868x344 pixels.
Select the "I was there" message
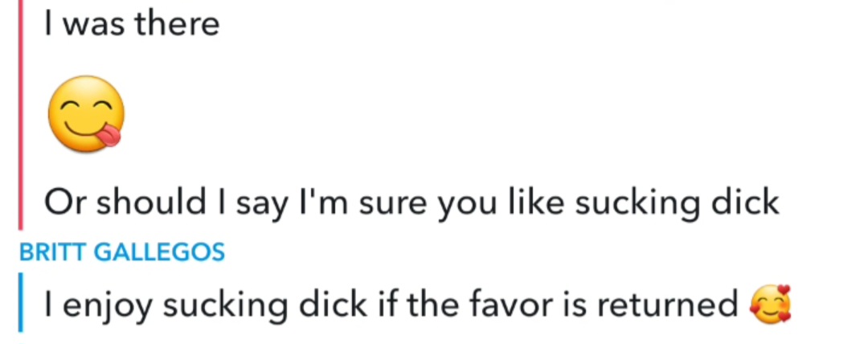[132, 24]
